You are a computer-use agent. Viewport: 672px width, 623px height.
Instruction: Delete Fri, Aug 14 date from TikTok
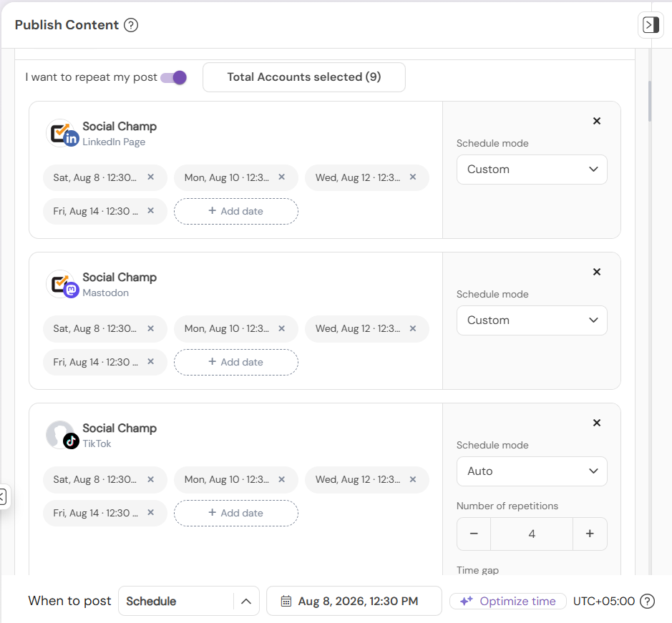[x=151, y=512]
